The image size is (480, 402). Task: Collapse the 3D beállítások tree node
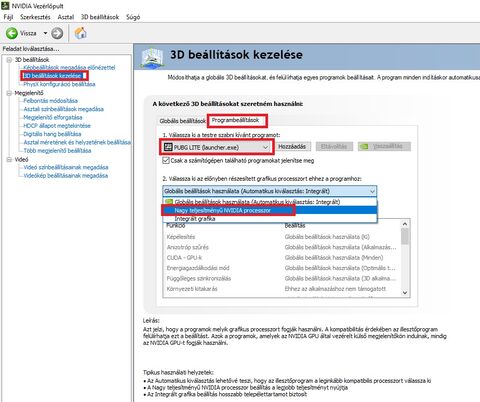[9, 60]
